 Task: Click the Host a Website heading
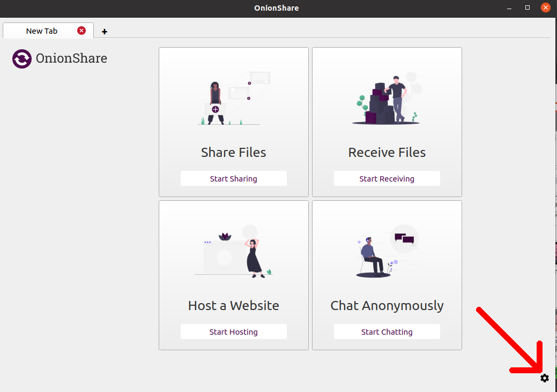click(x=233, y=305)
